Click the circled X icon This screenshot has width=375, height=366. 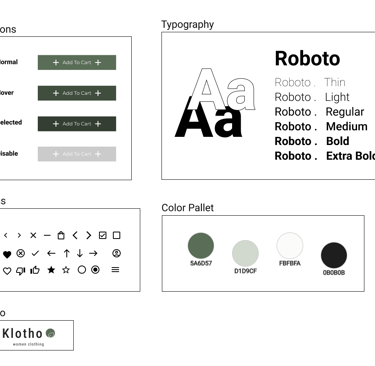coord(21,253)
